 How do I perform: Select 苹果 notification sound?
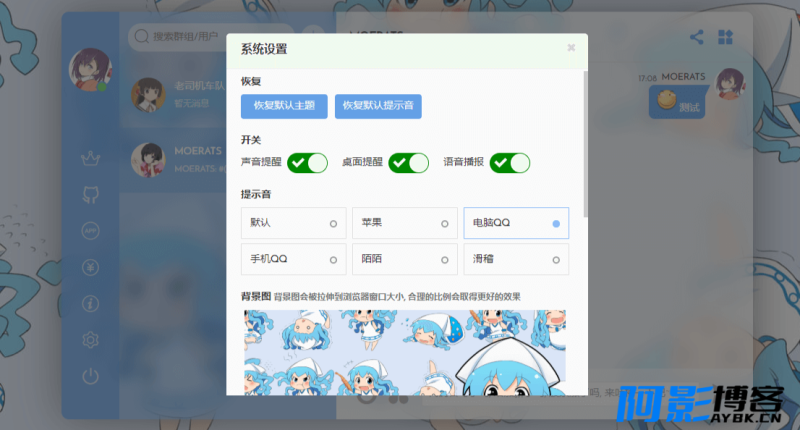(405, 223)
